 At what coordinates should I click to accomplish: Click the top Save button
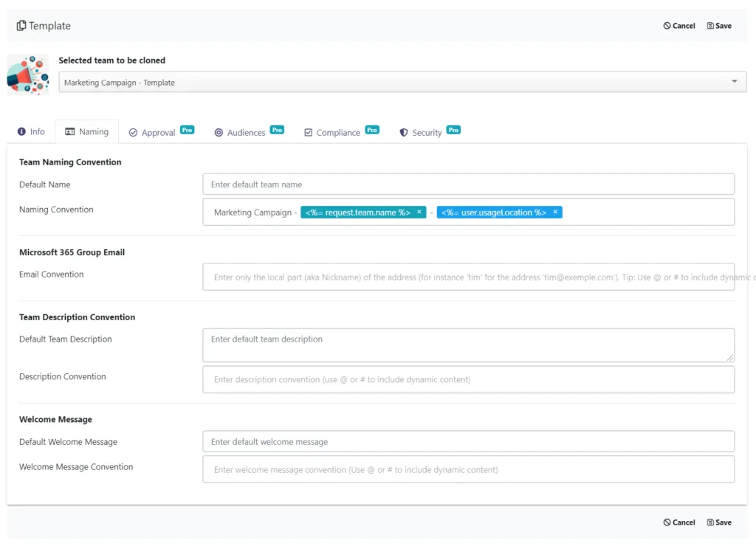point(719,26)
